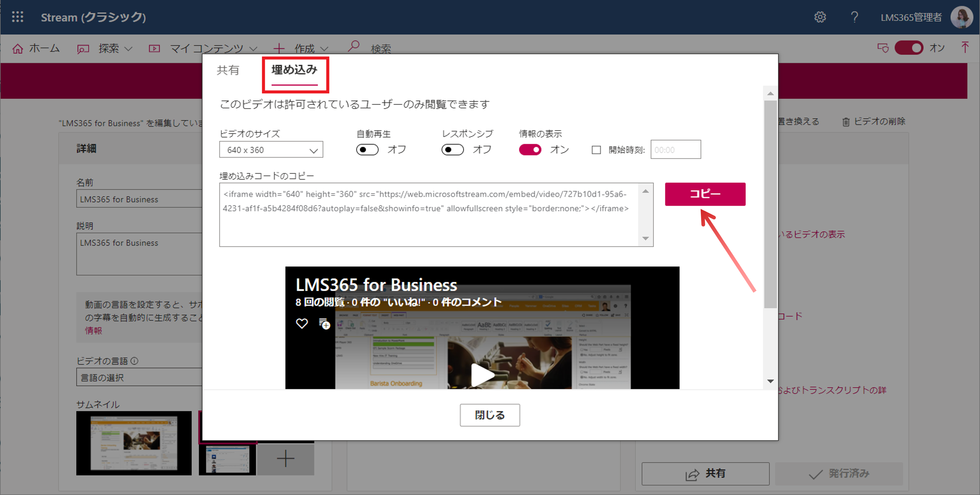Toggle the オン switch in the top bar
Image resolution: width=980 pixels, height=495 pixels.
(909, 48)
